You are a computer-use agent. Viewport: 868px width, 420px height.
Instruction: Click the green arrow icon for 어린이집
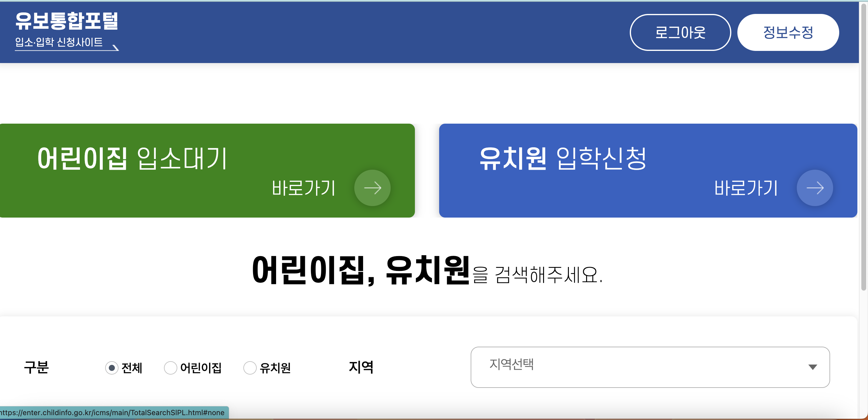pyautogui.click(x=372, y=188)
